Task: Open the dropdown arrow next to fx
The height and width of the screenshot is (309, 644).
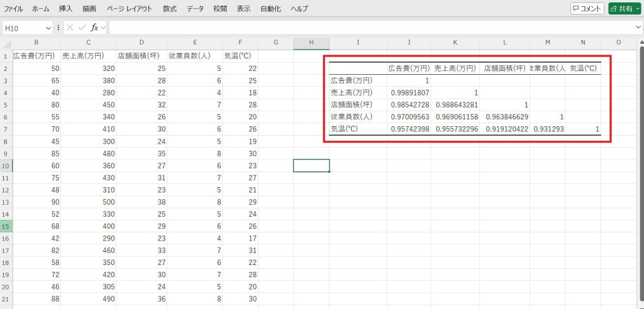Action: click(x=103, y=28)
